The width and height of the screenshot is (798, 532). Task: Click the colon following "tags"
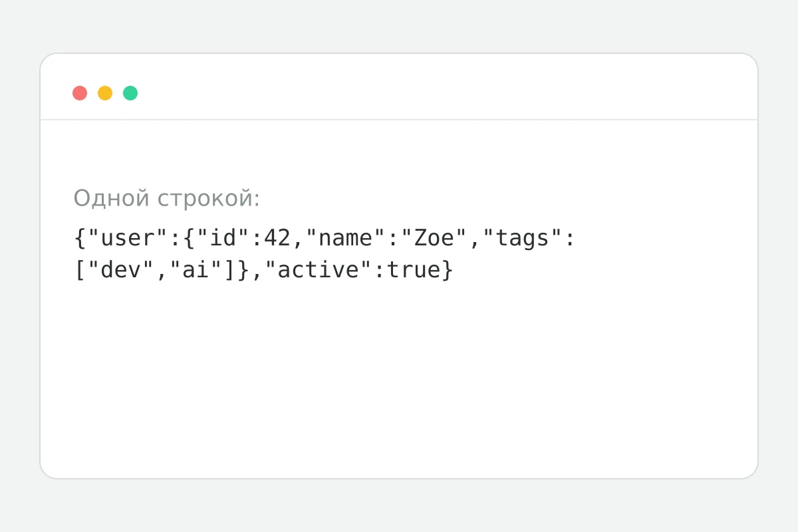(570, 239)
